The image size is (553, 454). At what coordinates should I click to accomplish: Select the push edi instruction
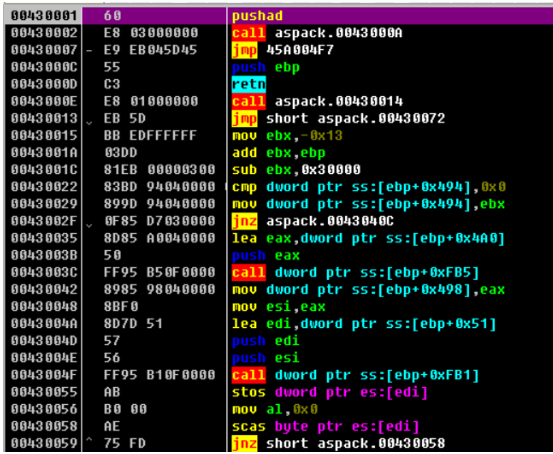(266, 341)
